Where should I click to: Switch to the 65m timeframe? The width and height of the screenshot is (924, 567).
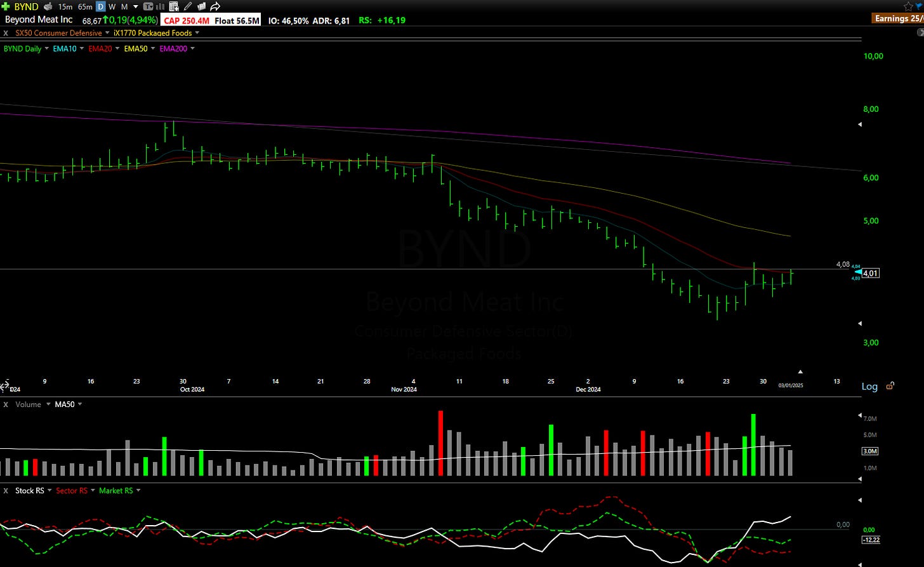click(x=85, y=6)
